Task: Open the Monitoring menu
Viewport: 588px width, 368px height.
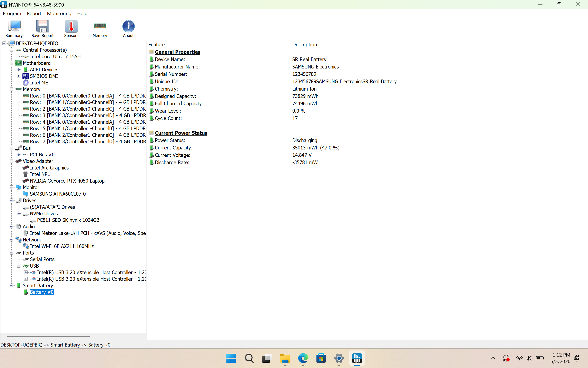Action: tap(59, 13)
